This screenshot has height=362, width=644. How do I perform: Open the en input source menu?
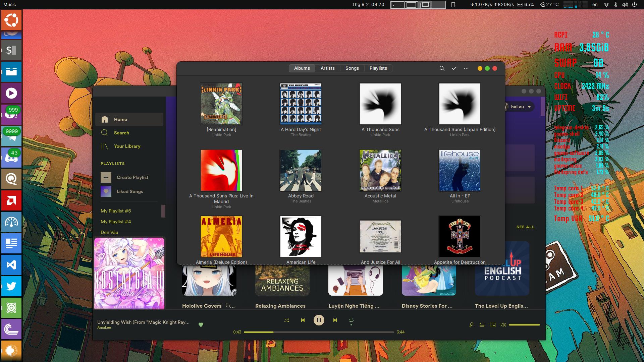point(595,4)
